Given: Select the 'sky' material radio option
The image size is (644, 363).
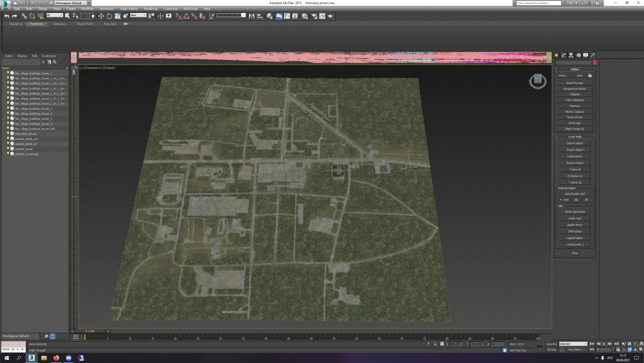Looking at the screenshot, I should (x=571, y=199).
